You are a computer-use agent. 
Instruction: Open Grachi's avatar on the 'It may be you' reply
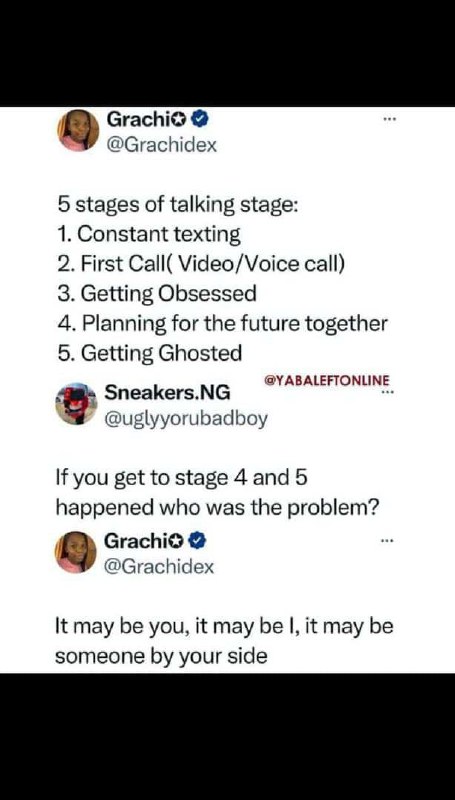75,552
